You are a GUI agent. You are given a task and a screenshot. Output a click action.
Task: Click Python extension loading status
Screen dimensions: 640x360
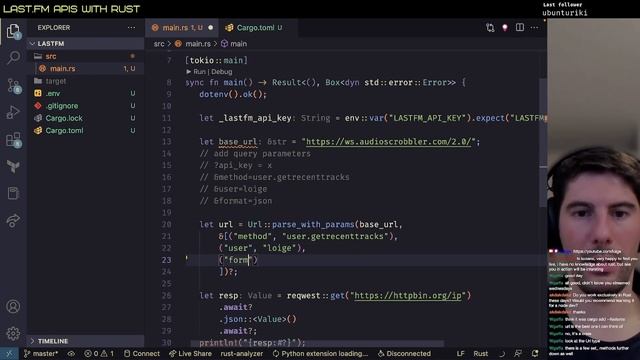click(x=320, y=353)
